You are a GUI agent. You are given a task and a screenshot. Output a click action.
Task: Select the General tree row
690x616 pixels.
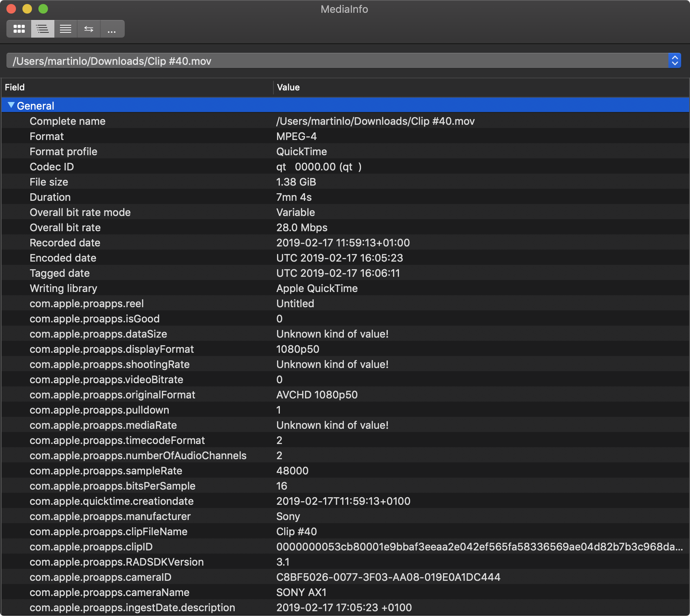pos(345,106)
